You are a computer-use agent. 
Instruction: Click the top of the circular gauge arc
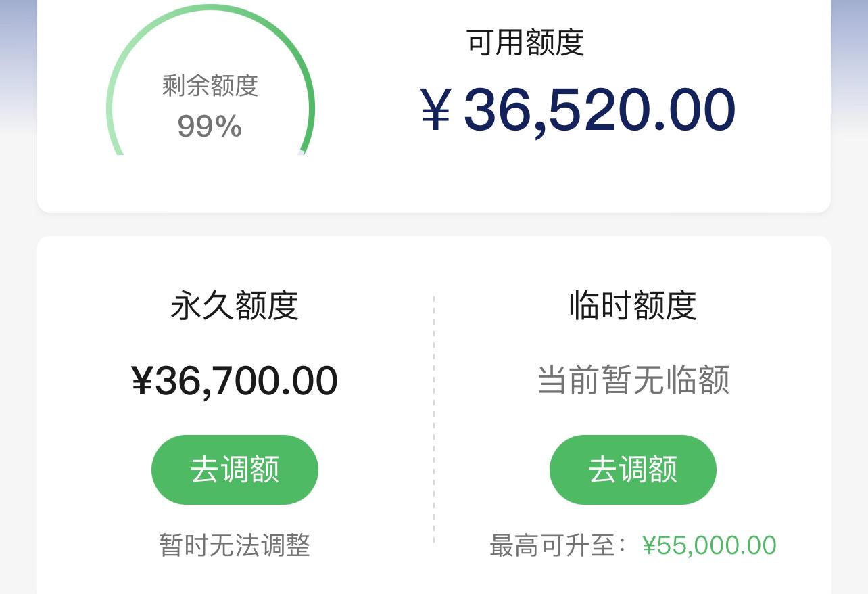[210, 8]
